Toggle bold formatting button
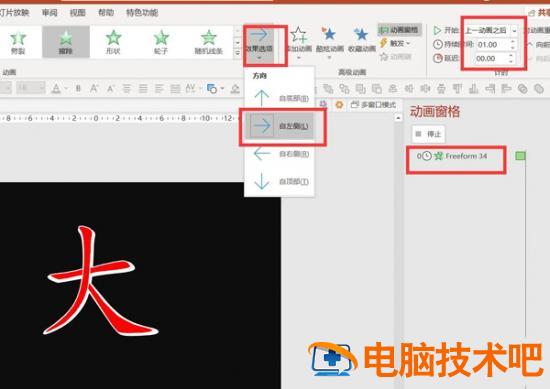Image resolution: width=550 pixels, height=389 pixels. click(x=78, y=88)
